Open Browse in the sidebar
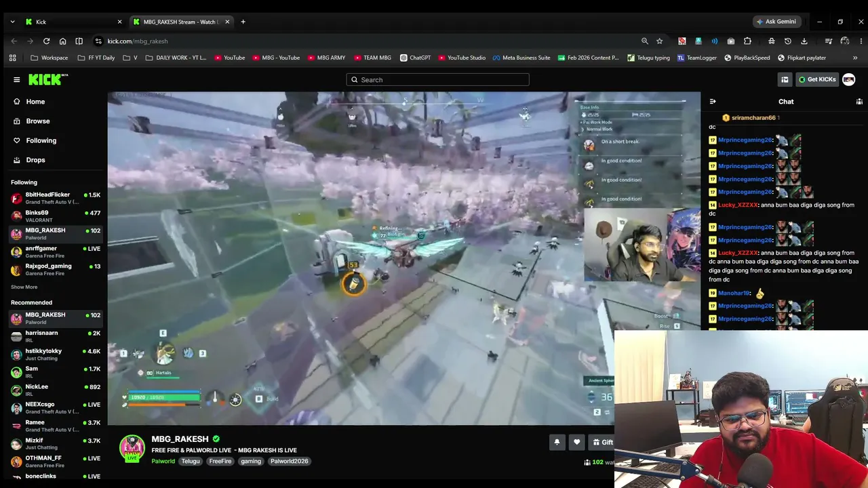 click(37, 121)
